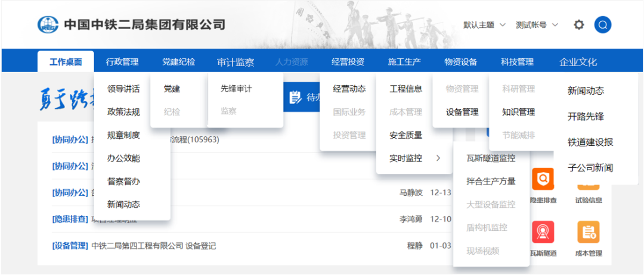Select 投资管理 submenu item
Screen dimensions: 644x275
click(349, 135)
